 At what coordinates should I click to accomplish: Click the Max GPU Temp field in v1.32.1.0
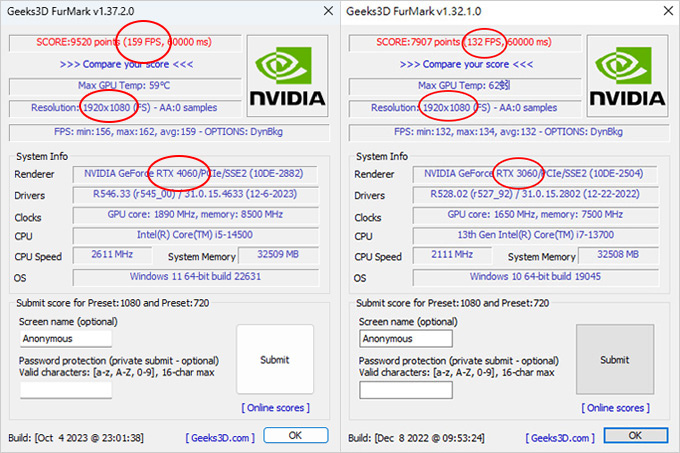point(465,86)
